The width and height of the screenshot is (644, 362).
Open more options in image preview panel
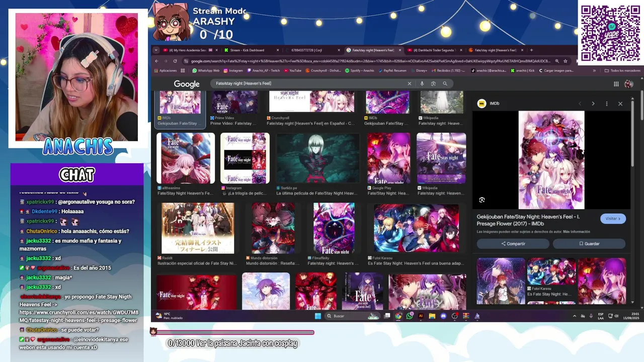click(606, 104)
